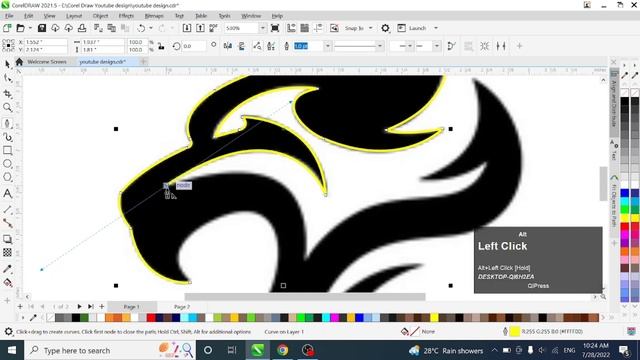Open the Options gear

click(385, 28)
